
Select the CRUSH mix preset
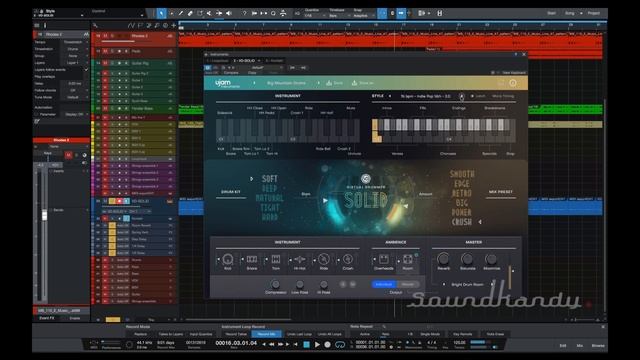(462, 222)
